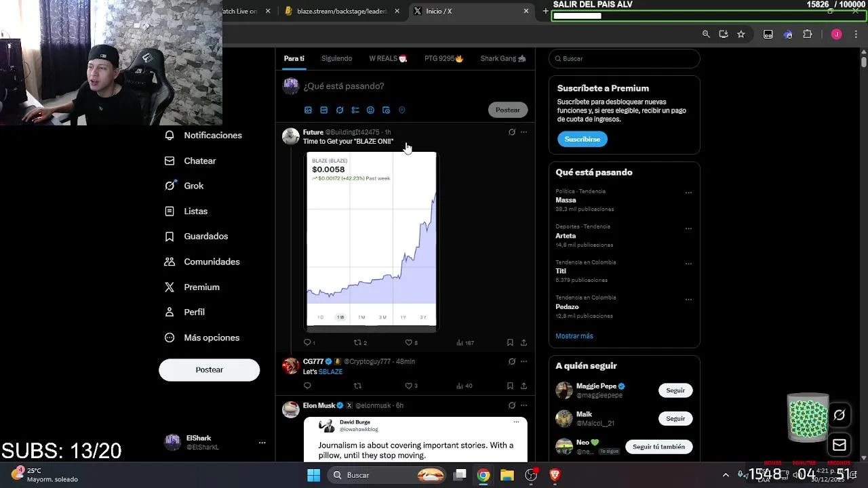This screenshot has height=488, width=868.
Task: Open Chatear in the sidebar
Action: click(x=191, y=161)
